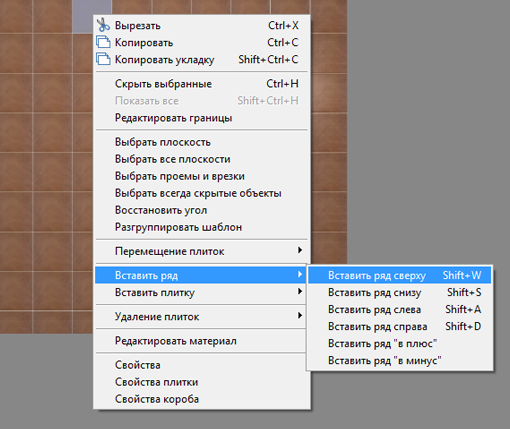Select Редактировать границы menu entry
This screenshot has height=429, width=510.
201,118
